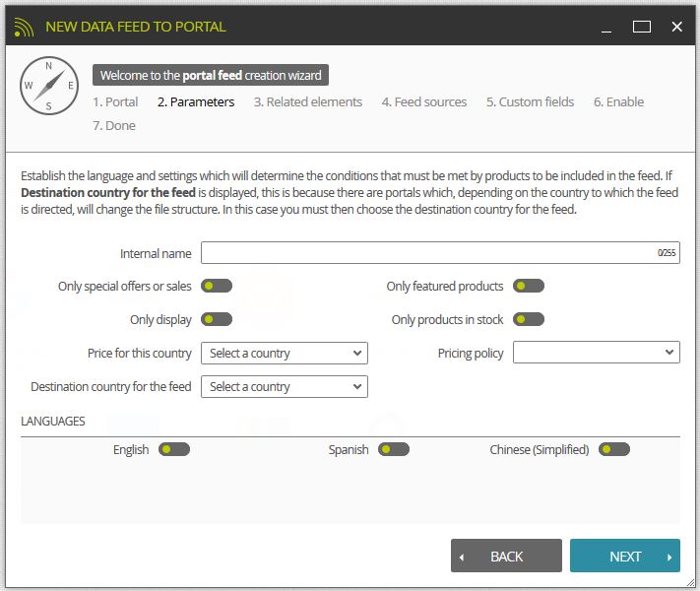The width and height of the screenshot is (700, 591).
Task: Toggle the Spanish language switch
Action: 394,449
